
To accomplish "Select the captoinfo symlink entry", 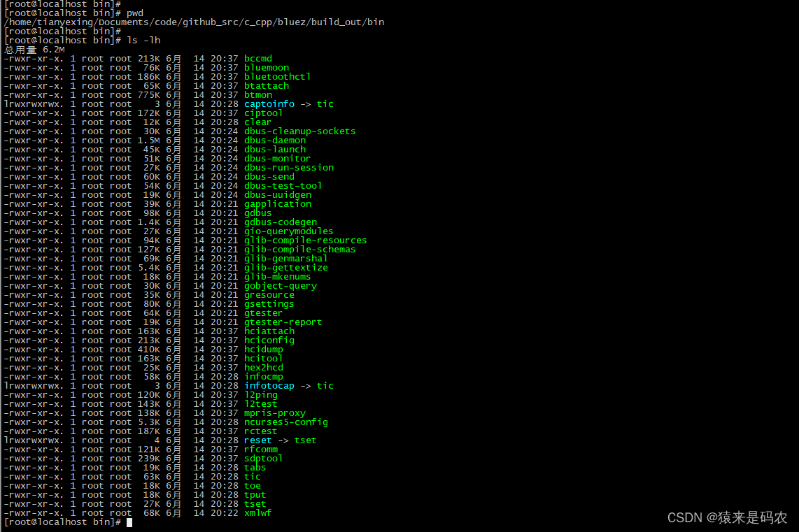I will click(269, 103).
